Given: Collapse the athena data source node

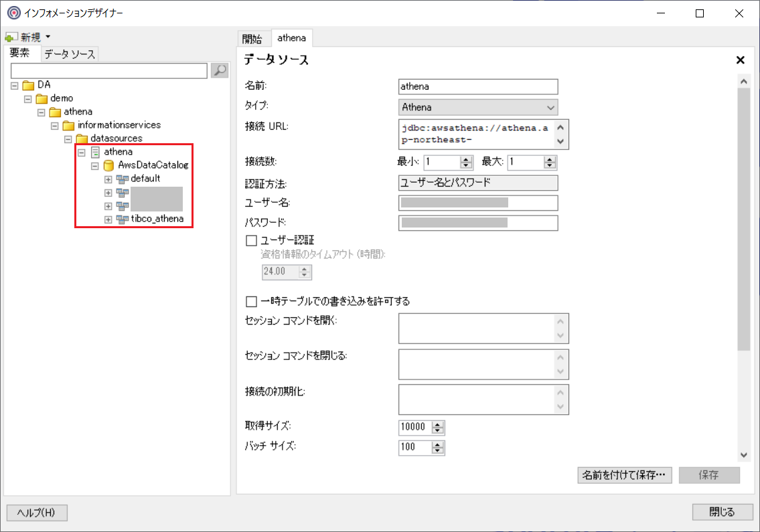Looking at the screenshot, I should tap(82, 153).
